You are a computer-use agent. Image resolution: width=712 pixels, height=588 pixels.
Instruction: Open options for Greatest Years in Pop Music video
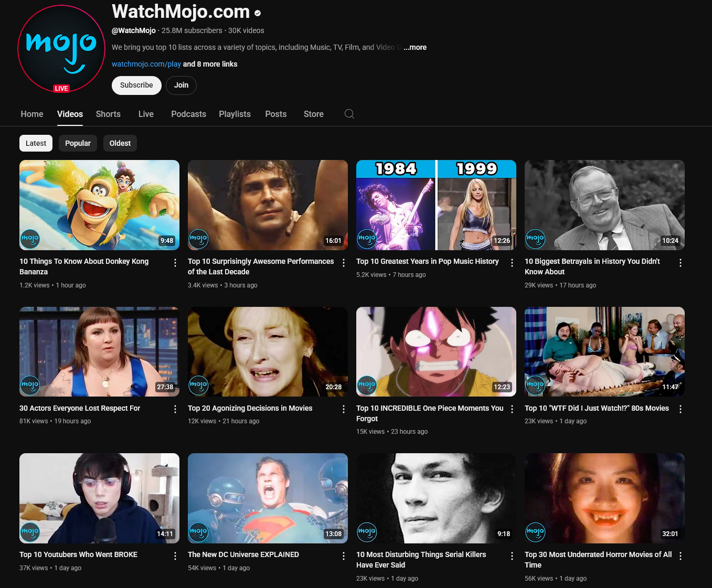coord(512,263)
